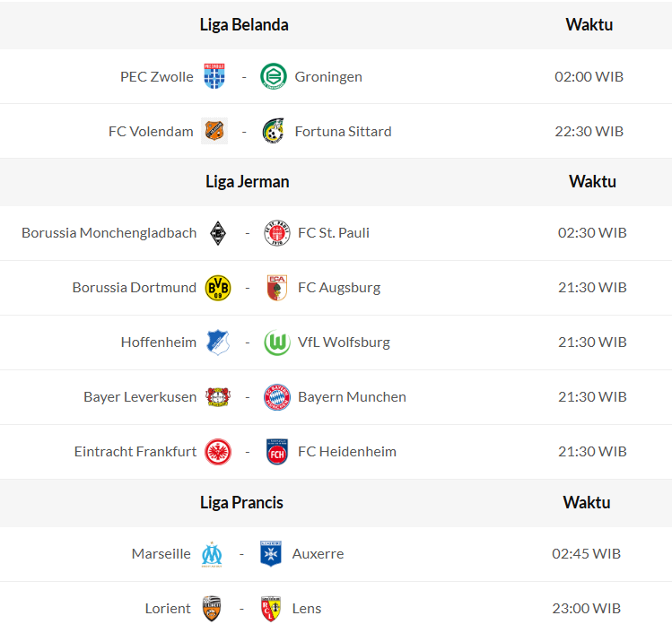The height and width of the screenshot is (633, 672).
Task: Click the Groningen club crest
Action: pyautogui.click(x=273, y=76)
